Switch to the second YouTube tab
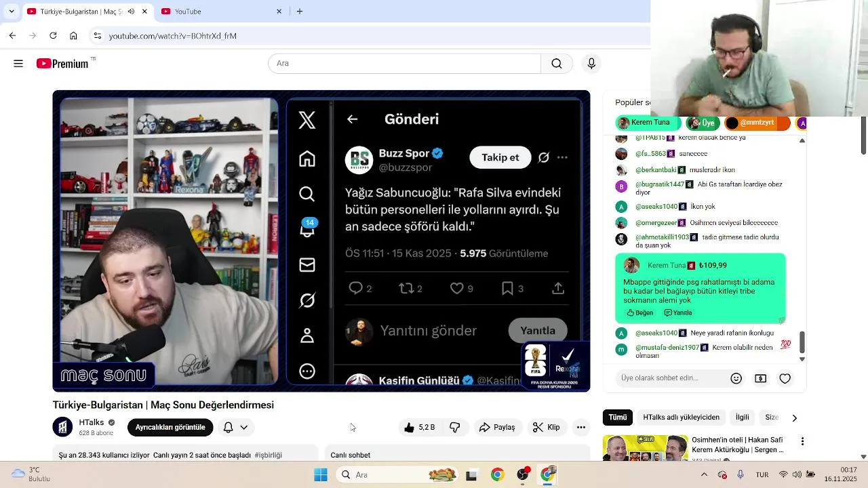The height and width of the screenshot is (488, 868). point(220,12)
